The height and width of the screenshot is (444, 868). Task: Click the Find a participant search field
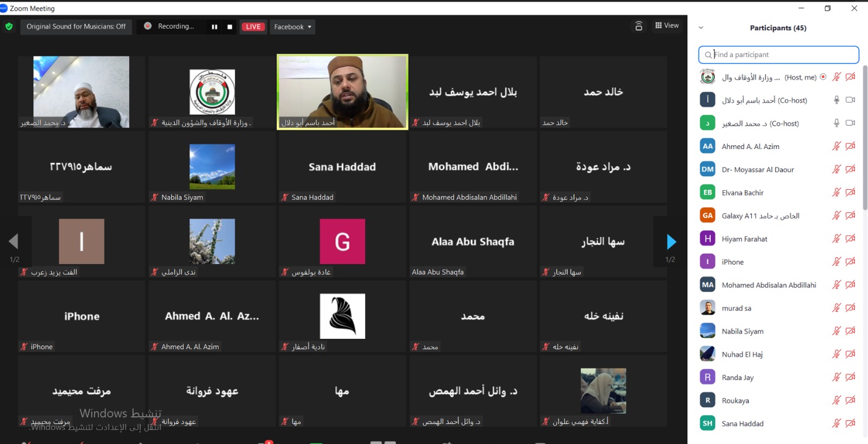(778, 55)
